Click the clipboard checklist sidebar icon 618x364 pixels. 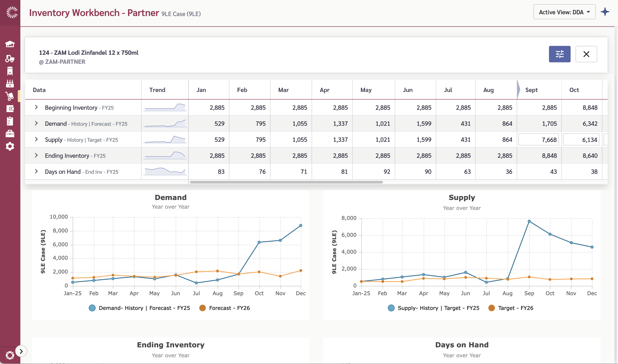point(10,121)
